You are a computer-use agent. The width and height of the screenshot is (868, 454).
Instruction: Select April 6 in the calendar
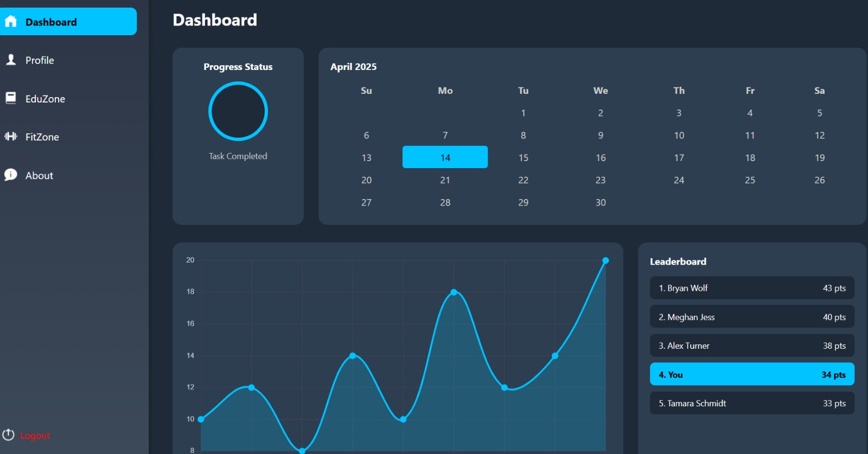(367, 135)
